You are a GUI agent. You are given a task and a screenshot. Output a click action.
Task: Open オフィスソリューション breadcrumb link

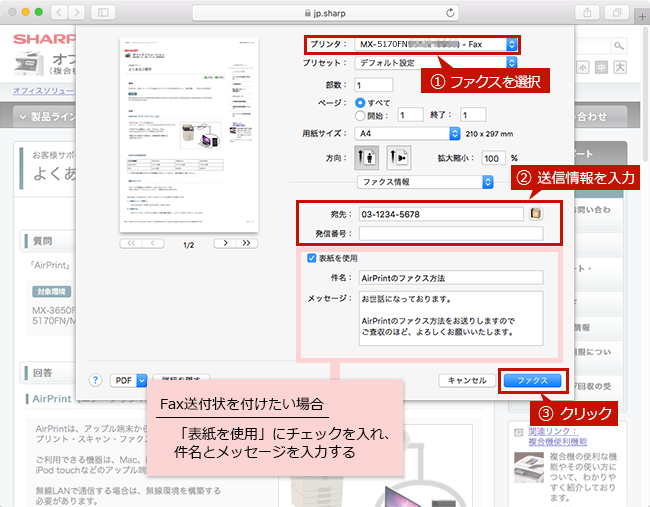click(x=44, y=90)
